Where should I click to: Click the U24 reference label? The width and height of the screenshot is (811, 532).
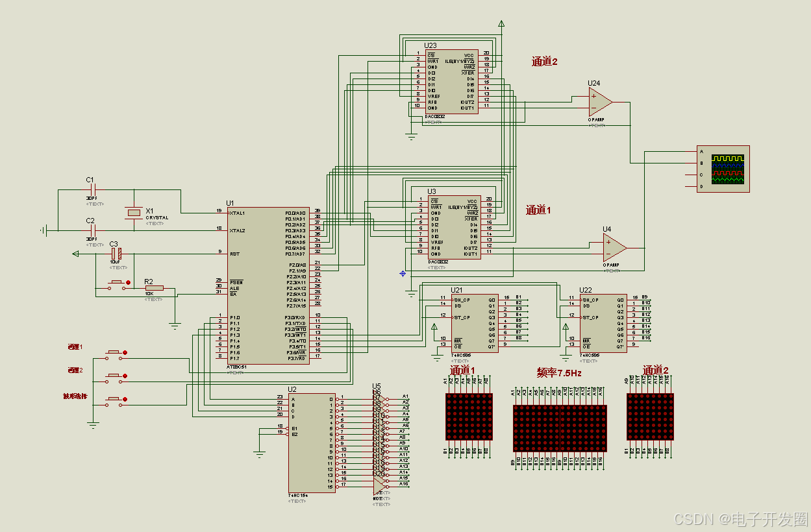click(593, 83)
